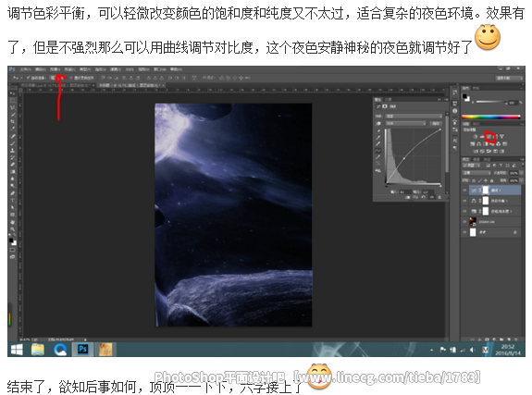532x395 pixels.
Task: Select the Horizontal Type tool
Action: (13, 200)
